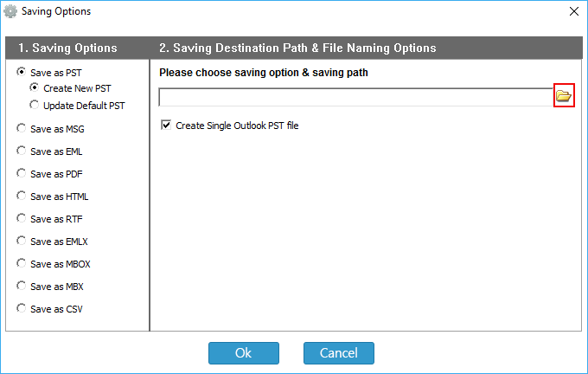Pick the Save as EMLX format

[22, 241]
